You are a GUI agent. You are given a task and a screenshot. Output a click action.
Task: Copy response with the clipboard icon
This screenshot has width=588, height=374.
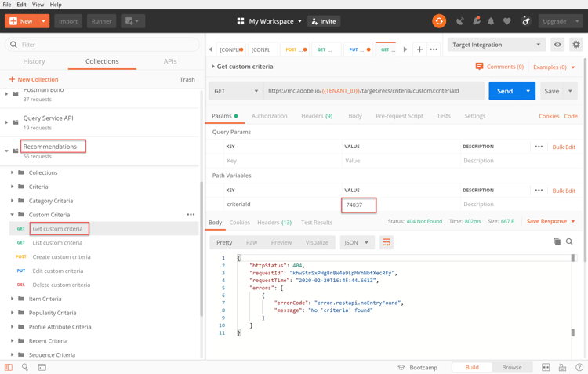pos(557,241)
